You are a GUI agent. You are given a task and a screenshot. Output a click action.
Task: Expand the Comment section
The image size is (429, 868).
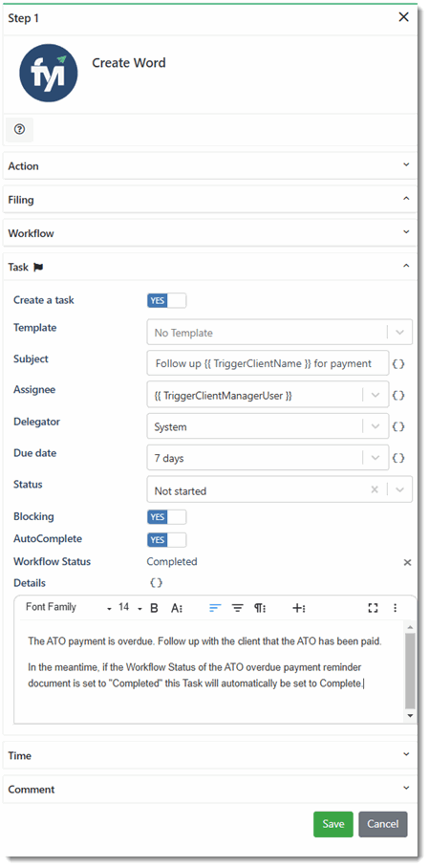210,790
